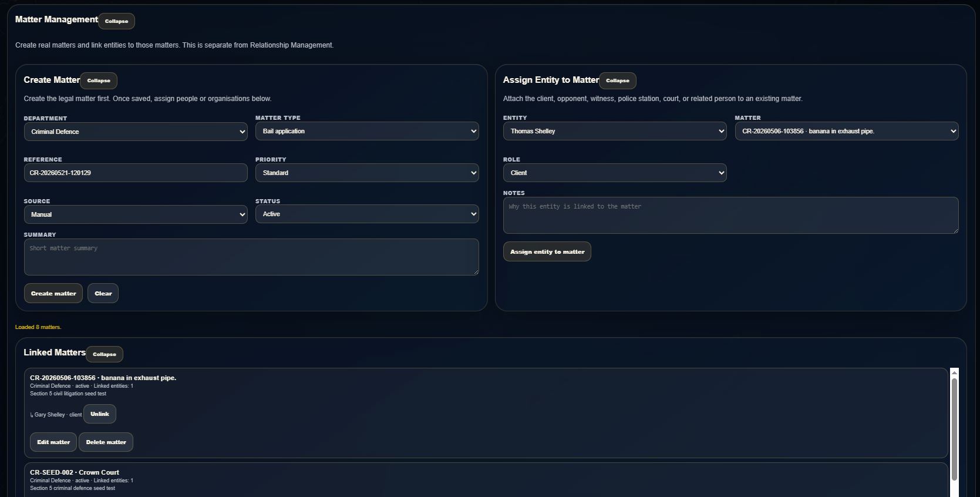Click the 'Gary Shelley · client' entry
The width and height of the screenshot is (980, 497).
56,415
